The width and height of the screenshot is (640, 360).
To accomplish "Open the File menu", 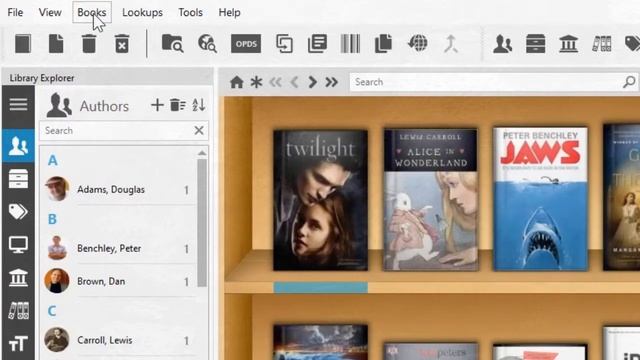I will [x=15, y=12].
